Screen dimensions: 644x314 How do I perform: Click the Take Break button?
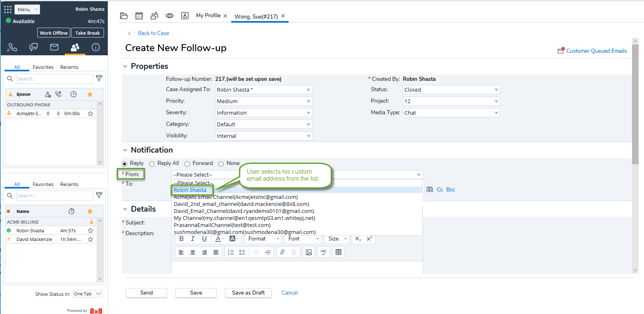[88, 33]
